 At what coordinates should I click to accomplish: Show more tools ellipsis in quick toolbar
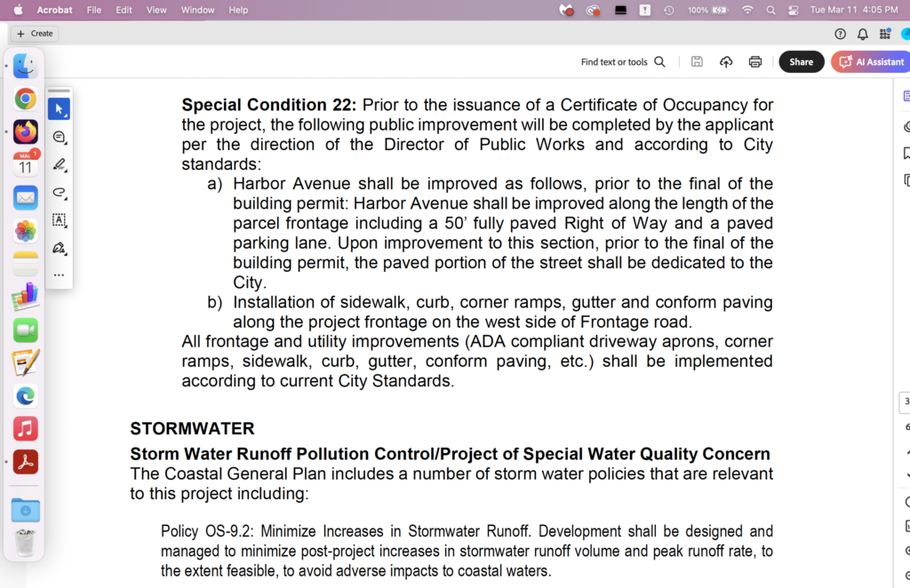(x=60, y=274)
